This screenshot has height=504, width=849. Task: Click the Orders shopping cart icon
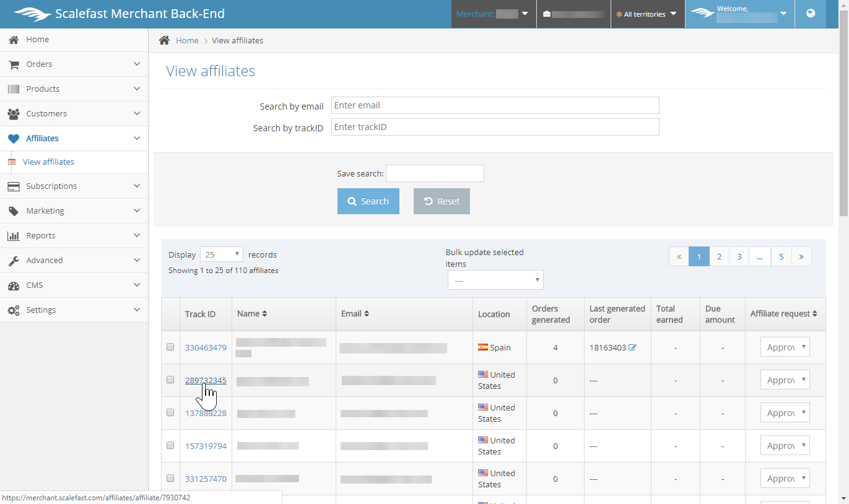[x=14, y=64]
